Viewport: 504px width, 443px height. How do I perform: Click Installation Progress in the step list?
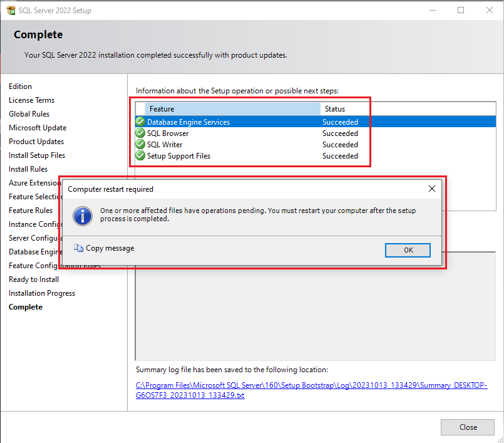click(x=42, y=293)
